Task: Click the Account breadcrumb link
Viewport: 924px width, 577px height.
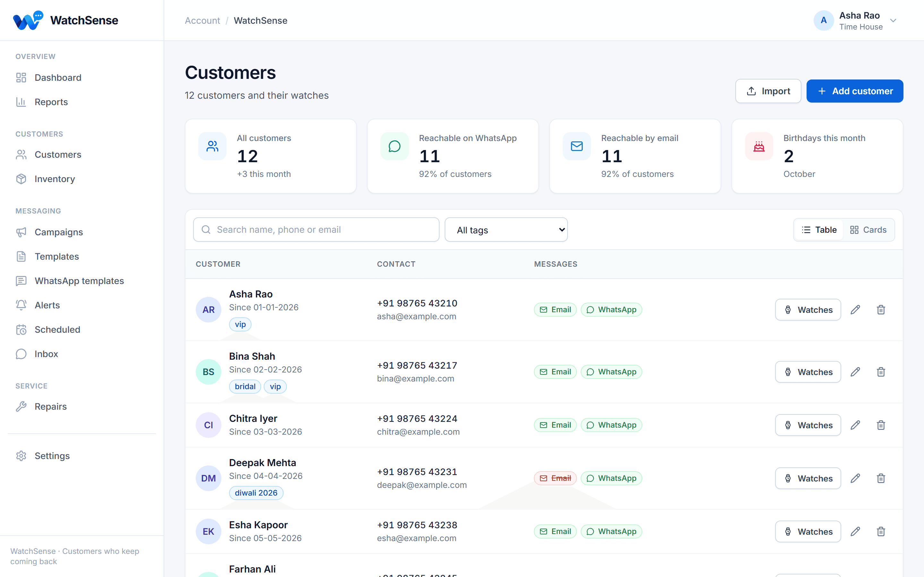Action: click(202, 21)
